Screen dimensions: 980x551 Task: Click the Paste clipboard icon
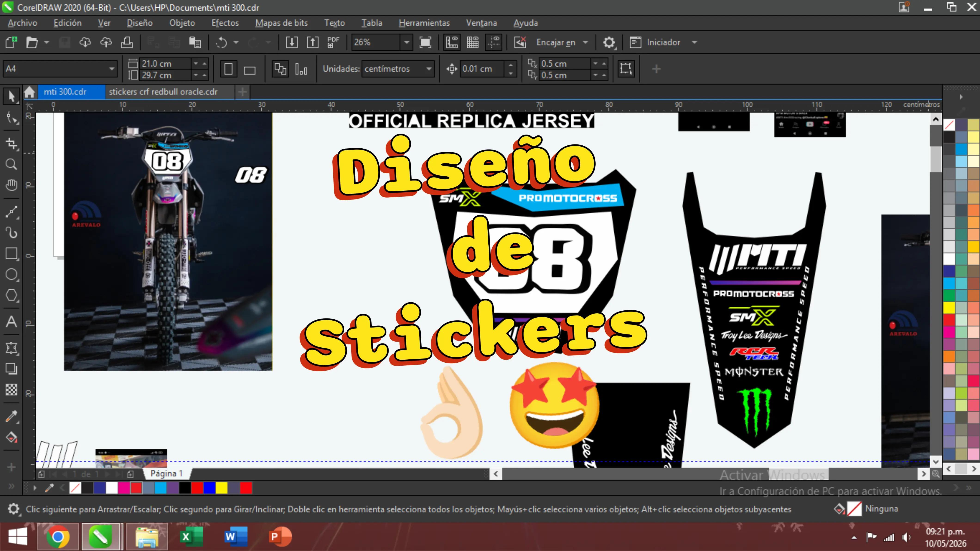point(195,42)
